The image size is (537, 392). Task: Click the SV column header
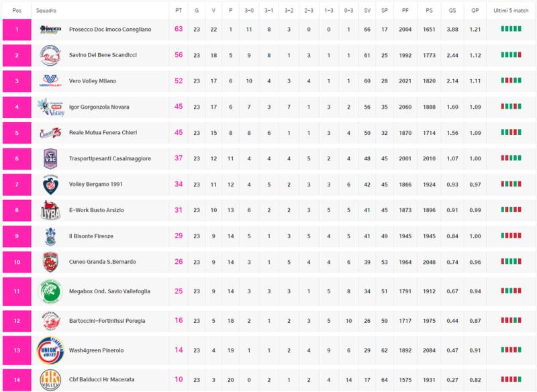point(367,11)
